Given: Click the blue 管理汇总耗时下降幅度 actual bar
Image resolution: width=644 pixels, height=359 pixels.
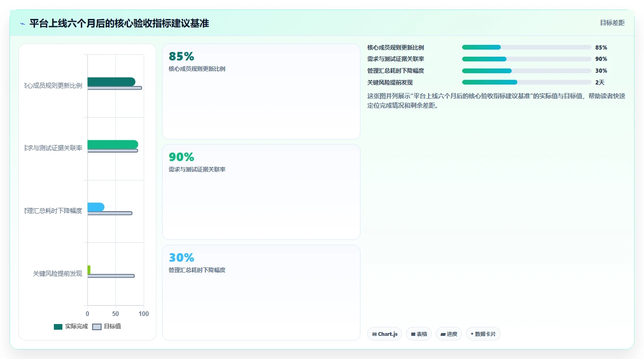Looking at the screenshot, I should pos(95,207).
